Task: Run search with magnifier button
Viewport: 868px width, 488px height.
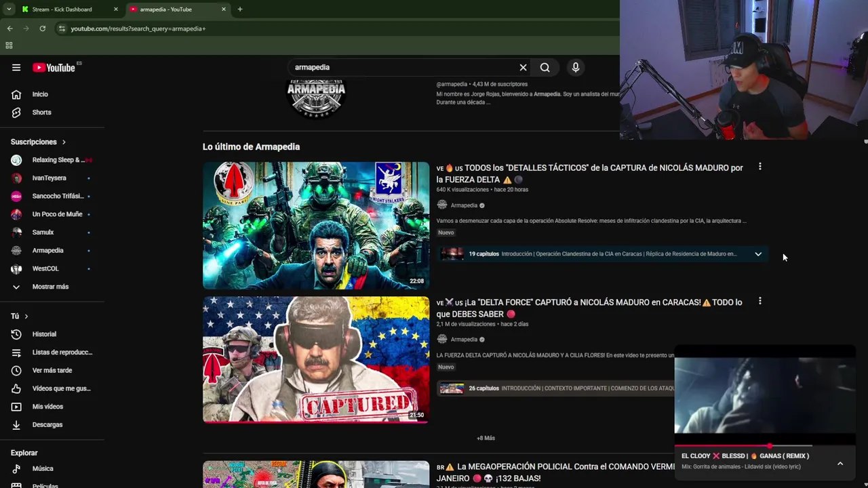Action: pyautogui.click(x=545, y=67)
